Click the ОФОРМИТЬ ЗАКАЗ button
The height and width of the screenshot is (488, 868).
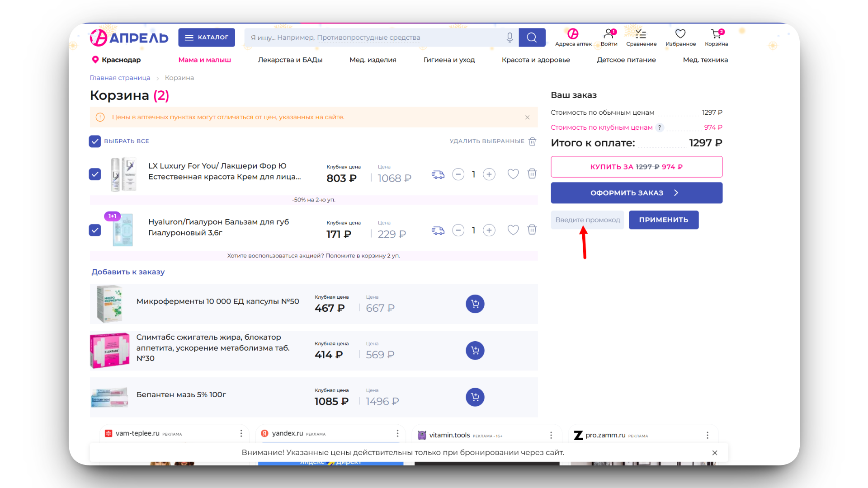(636, 193)
